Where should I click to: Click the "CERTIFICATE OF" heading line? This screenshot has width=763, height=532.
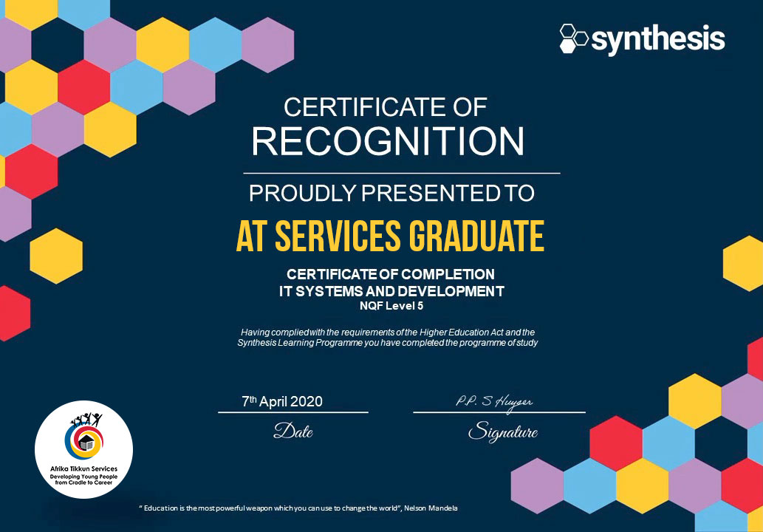point(386,107)
